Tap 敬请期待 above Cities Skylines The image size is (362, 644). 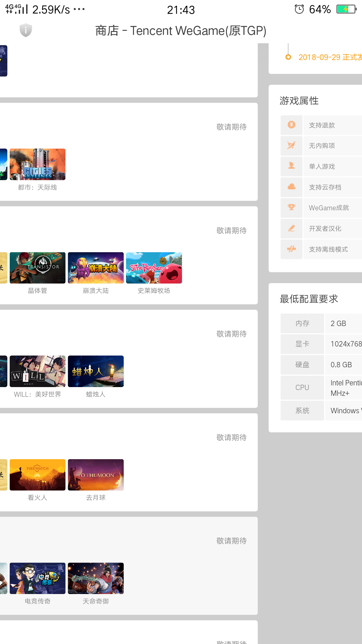(x=232, y=127)
